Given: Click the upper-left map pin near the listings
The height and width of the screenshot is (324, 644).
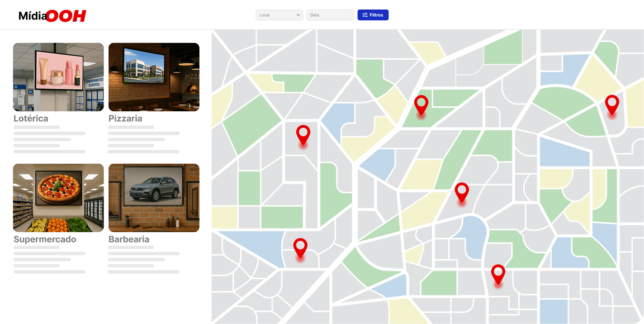Looking at the screenshot, I should (303, 134).
